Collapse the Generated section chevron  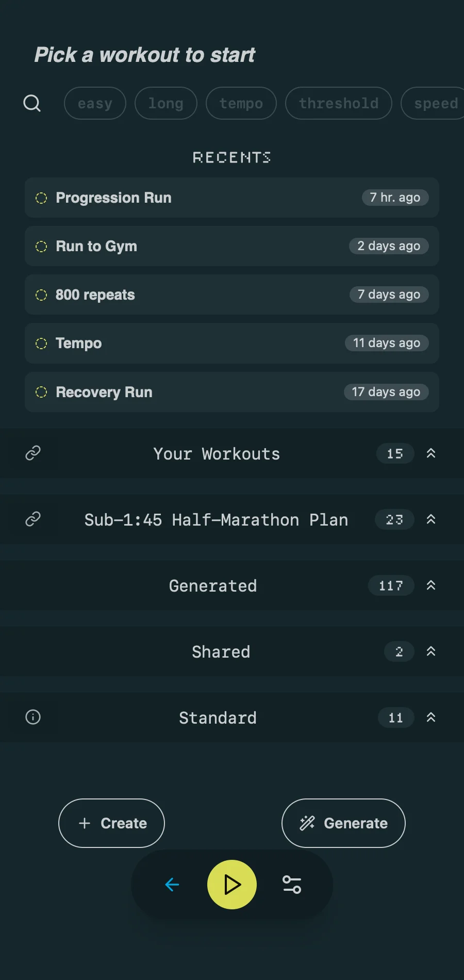[x=431, y=585]
